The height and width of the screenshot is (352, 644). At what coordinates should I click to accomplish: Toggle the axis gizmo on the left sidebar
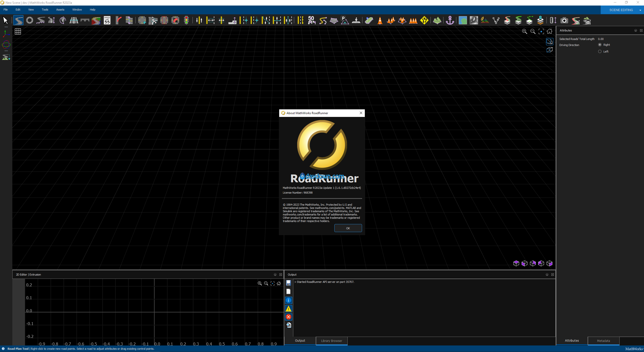coord(6,33)
